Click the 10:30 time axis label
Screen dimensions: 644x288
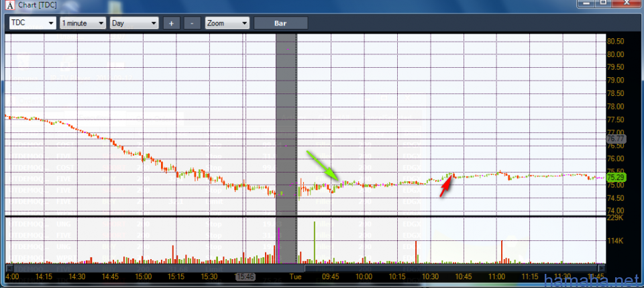(x=431, y=277)
